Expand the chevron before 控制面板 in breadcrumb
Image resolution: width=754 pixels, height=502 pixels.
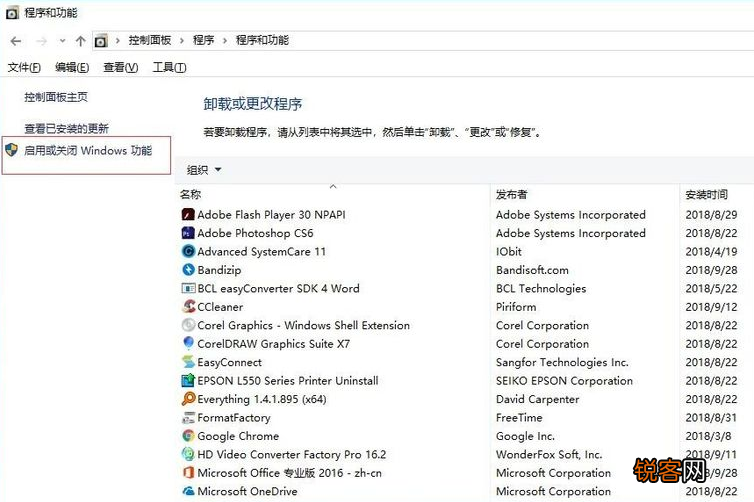[117, 41]
